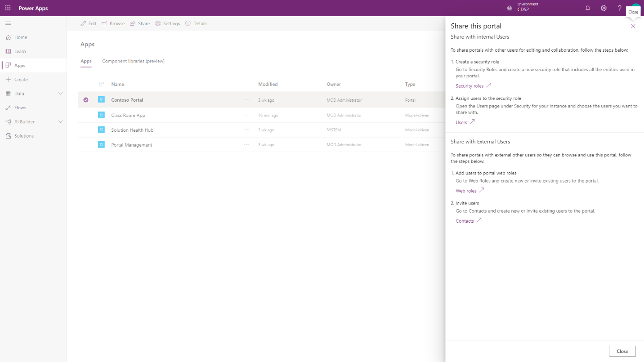Expand the AI Builder navigation section
This screenshot has width=644, height=362.
pyautogui.click(x=60, y=122)
